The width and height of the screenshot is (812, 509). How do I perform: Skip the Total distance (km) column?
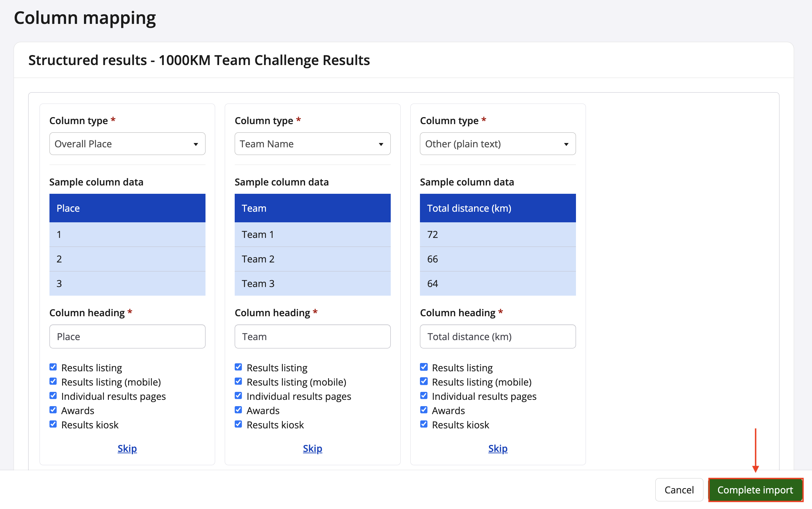coord(497,448)
